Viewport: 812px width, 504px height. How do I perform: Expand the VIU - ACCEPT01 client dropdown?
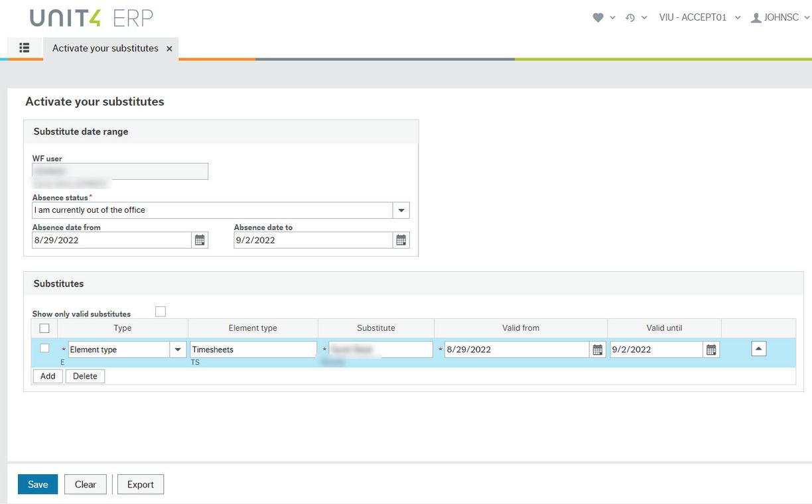click(738, 18)
